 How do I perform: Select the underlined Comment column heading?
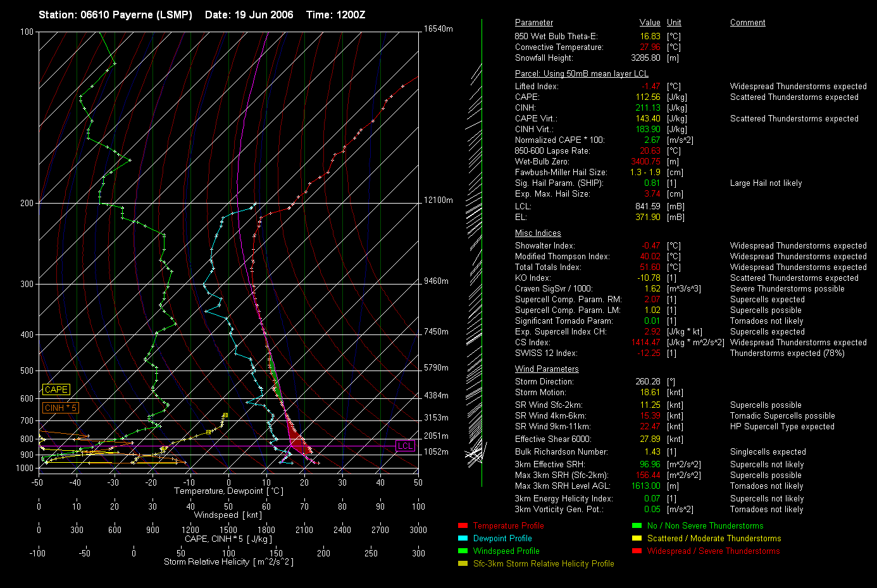[x=747, y=23]
